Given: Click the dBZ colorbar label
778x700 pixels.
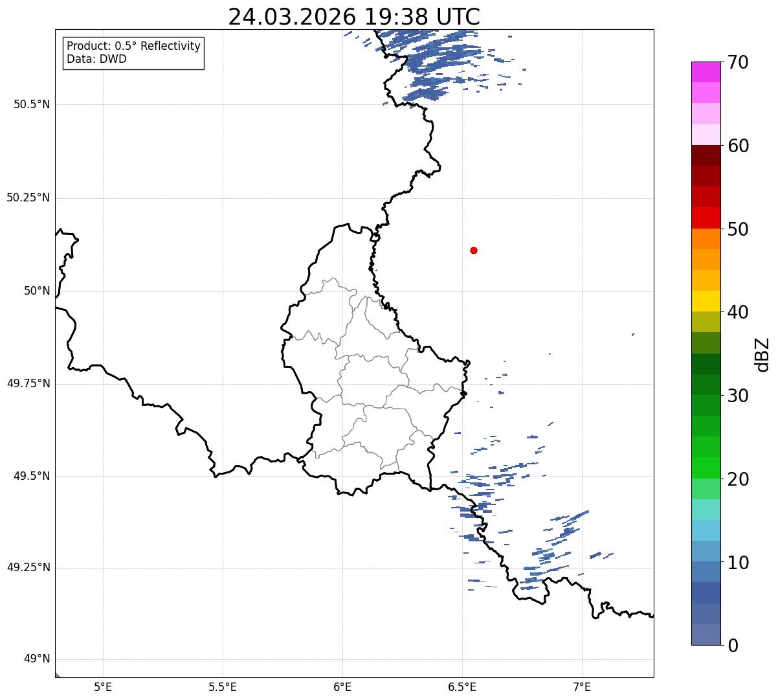Looking at the screenshot, I should tap(762, 354).
